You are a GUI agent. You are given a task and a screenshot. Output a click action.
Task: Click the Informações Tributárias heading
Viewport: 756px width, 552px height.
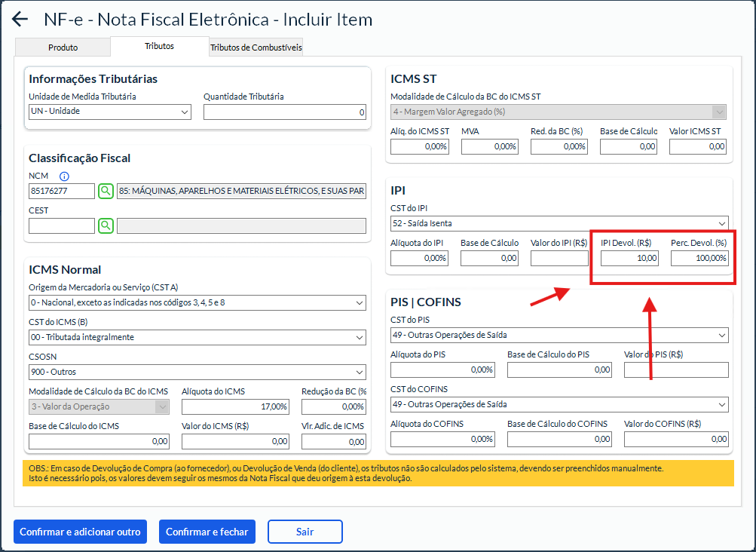coord(93,78)
